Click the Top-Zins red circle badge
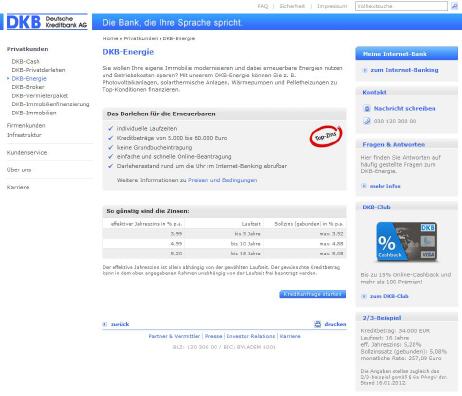462x396 pixels. [326, 136]
